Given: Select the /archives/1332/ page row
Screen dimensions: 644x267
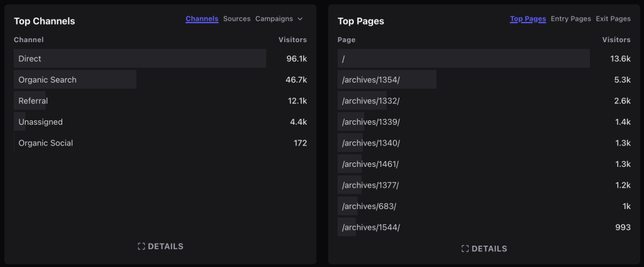Looking at the screenshot, I should 370,101.
